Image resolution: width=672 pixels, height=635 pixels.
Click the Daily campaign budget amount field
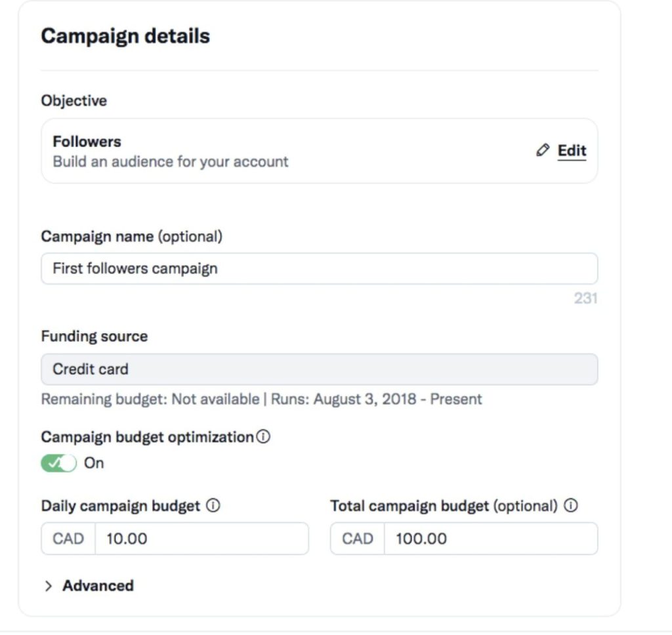[x=201, y=539]
